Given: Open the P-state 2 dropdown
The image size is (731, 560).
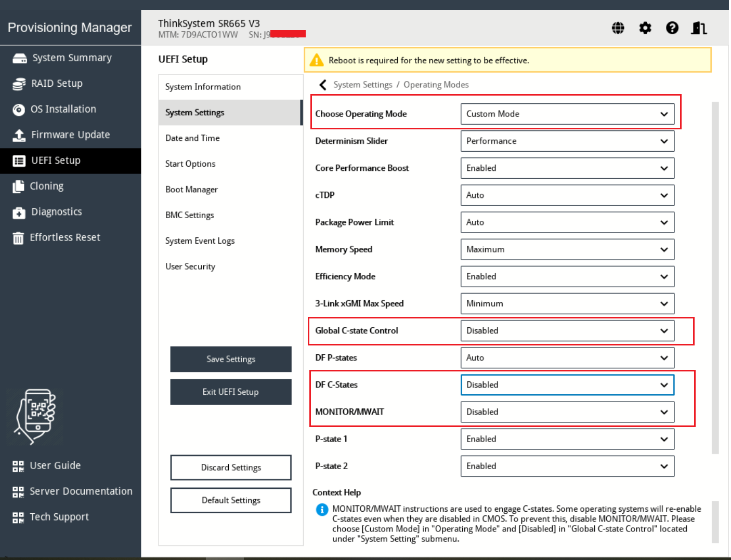Looking at the screenshot, I should tap(567, 466).
